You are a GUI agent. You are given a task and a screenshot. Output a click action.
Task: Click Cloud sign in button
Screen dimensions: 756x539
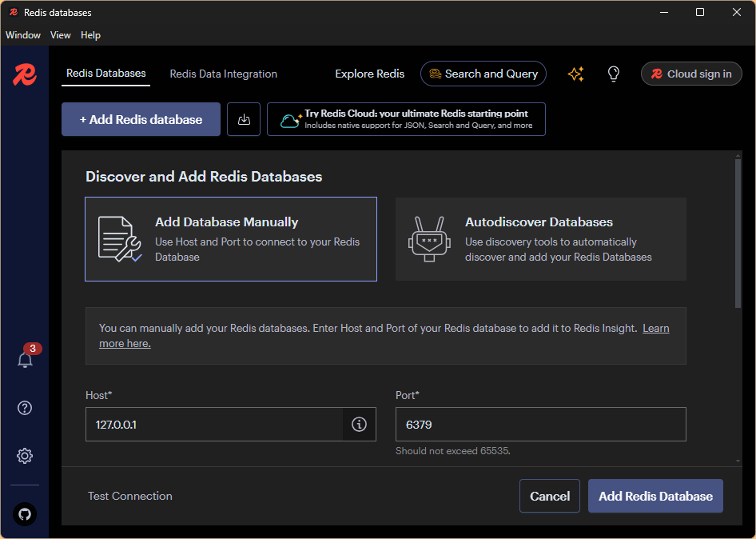pyautogui.click(x=691, y=74)
